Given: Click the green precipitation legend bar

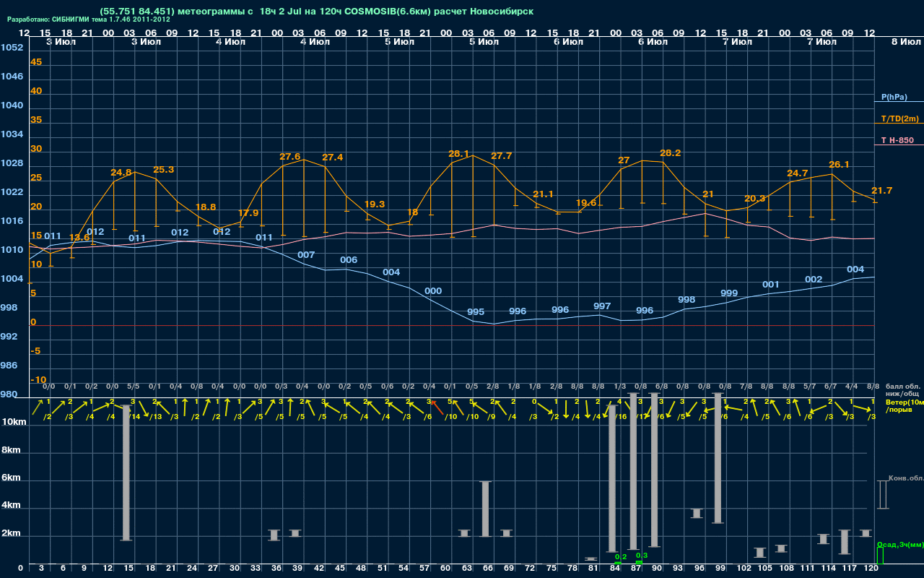Looking at the screenshot, I should (880, 556).
